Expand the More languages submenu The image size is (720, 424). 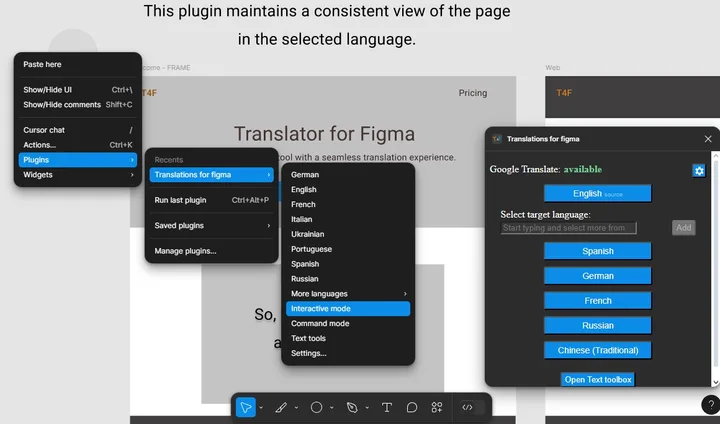pyautogui.click(x=348, y=294)
